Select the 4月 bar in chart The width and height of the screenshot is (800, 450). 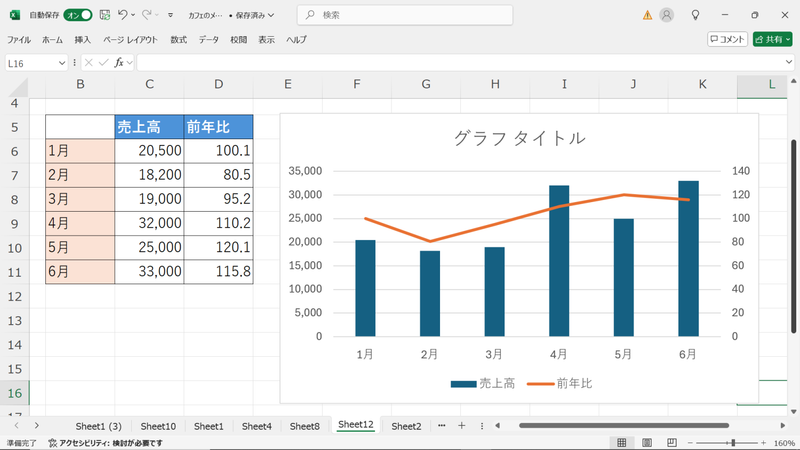(559, 261)
